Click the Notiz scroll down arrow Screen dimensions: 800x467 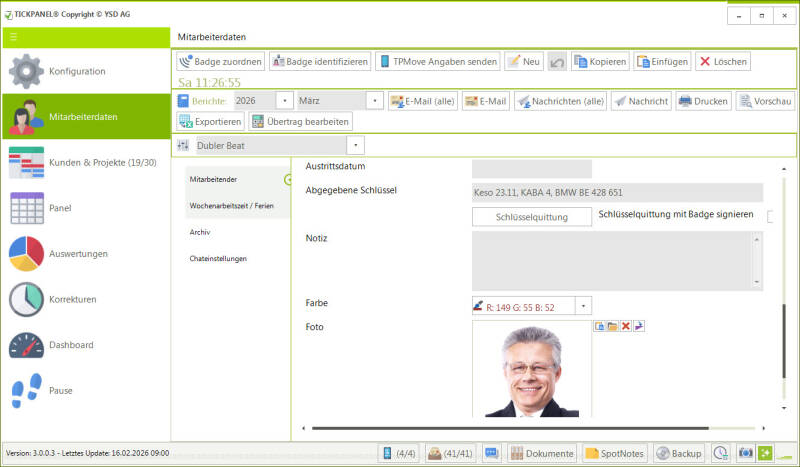pos(757,282)
